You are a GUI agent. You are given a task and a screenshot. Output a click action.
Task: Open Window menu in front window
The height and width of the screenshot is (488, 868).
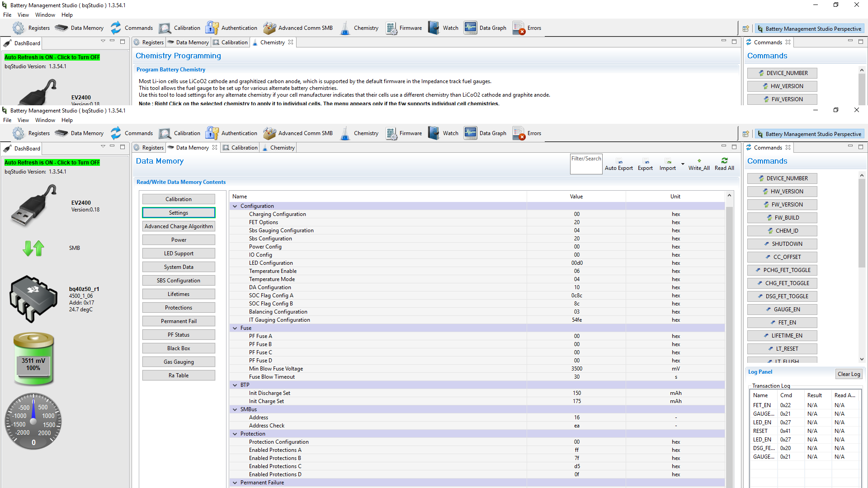(45, 120)
